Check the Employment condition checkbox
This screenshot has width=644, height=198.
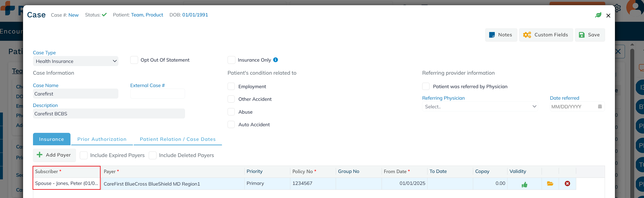(231, 87)
